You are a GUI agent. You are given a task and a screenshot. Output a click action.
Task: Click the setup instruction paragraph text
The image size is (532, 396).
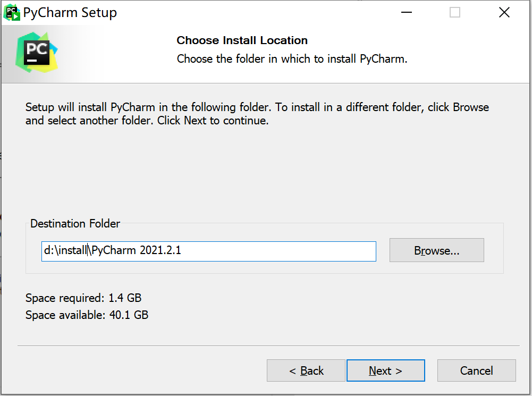[x=257, y=114]
